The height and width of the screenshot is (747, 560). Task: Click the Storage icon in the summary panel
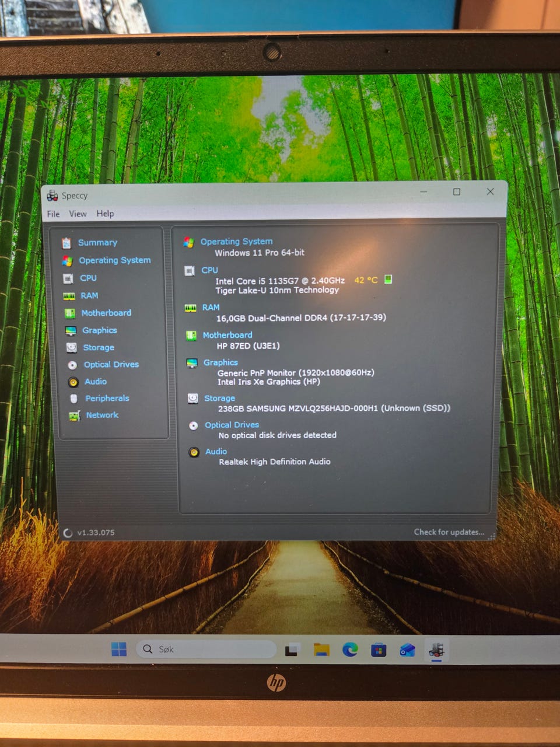pyautogui.click(x=192, y=398)
